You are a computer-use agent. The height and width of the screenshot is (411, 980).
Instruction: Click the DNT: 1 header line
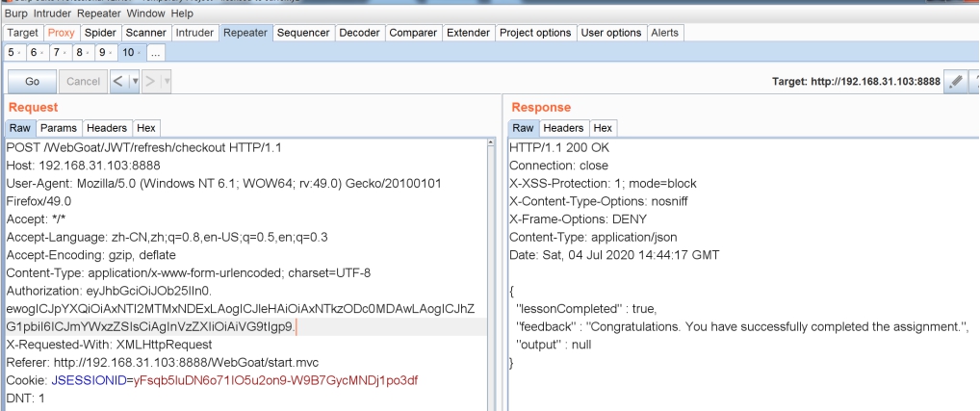click(x=26, y=398)
